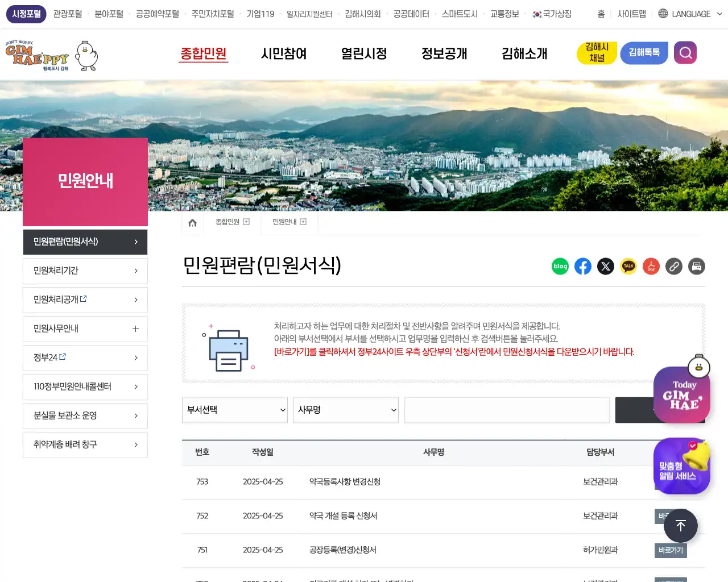Share via KakaoTalk icon

pyautogui.click(x=628, y=267)
